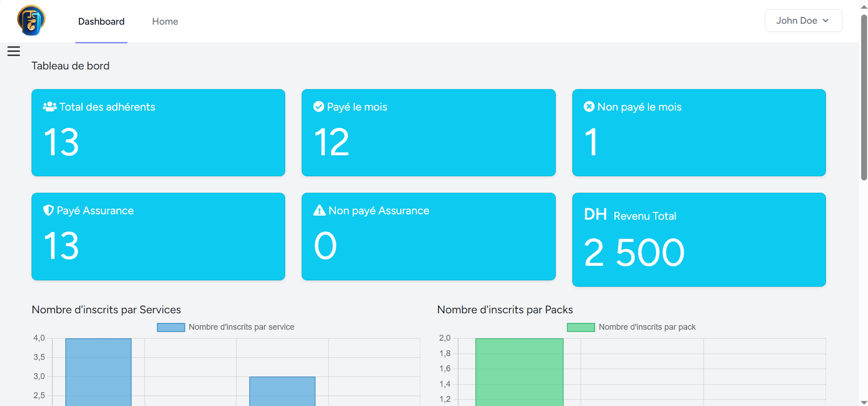Click the 'Nombre d'inscrits par Packs' heading
This screenshot has height=406, width=868.
(505, 310)
